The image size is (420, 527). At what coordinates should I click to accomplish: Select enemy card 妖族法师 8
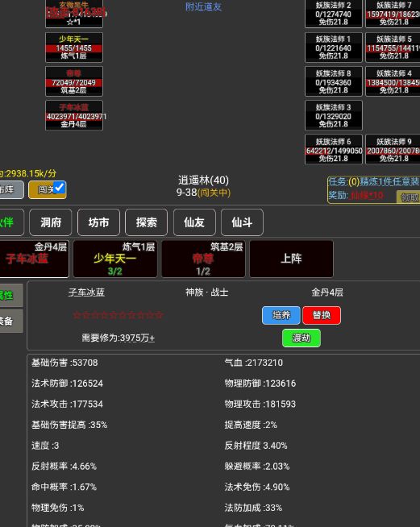(334, 81)
